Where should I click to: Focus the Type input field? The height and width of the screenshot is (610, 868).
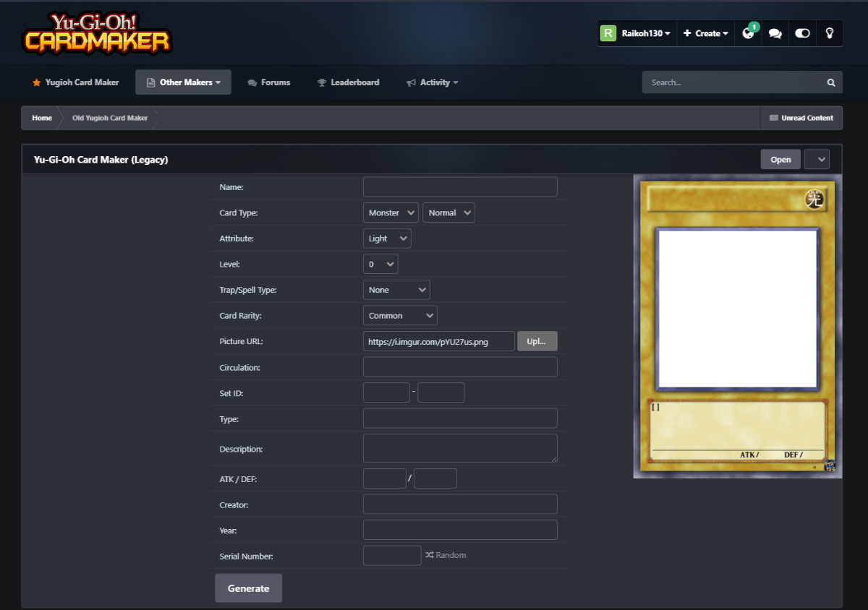click(460, 418)
